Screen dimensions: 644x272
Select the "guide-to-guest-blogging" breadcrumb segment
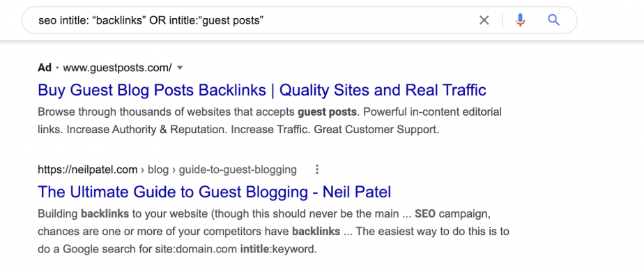(x=238, y=169)
